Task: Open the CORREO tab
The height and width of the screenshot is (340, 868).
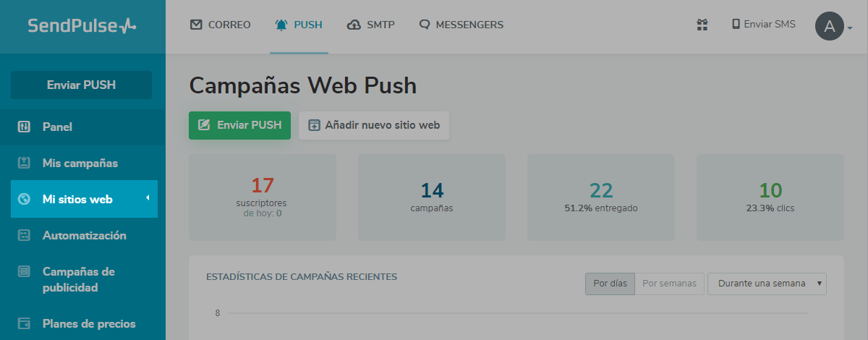Action: 221,25
